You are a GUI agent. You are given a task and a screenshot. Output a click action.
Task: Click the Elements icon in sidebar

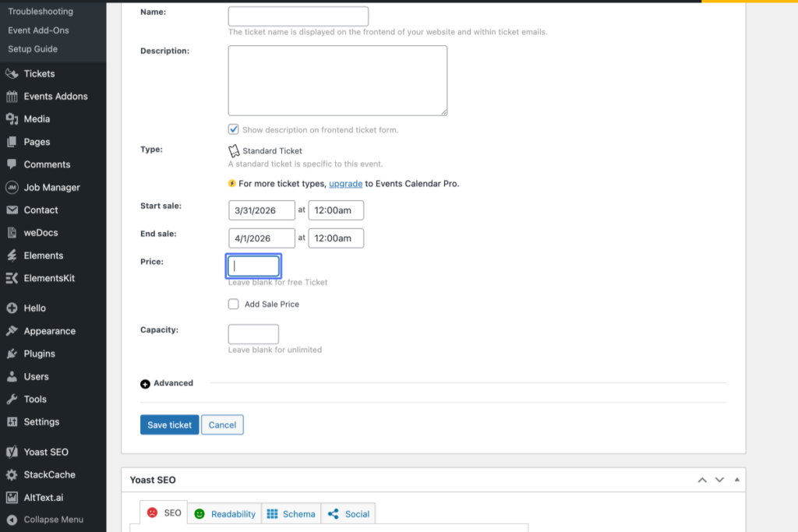click(12, 255)
